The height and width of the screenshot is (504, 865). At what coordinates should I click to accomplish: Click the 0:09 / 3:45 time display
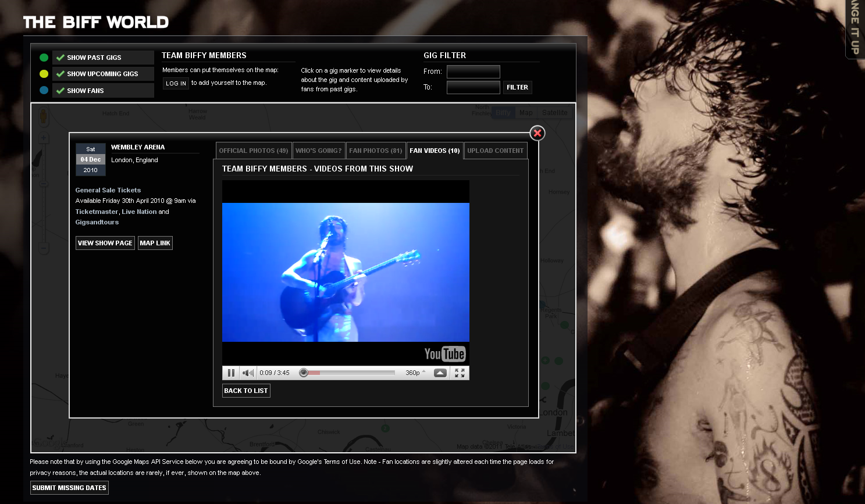click(x=275, y=373)
